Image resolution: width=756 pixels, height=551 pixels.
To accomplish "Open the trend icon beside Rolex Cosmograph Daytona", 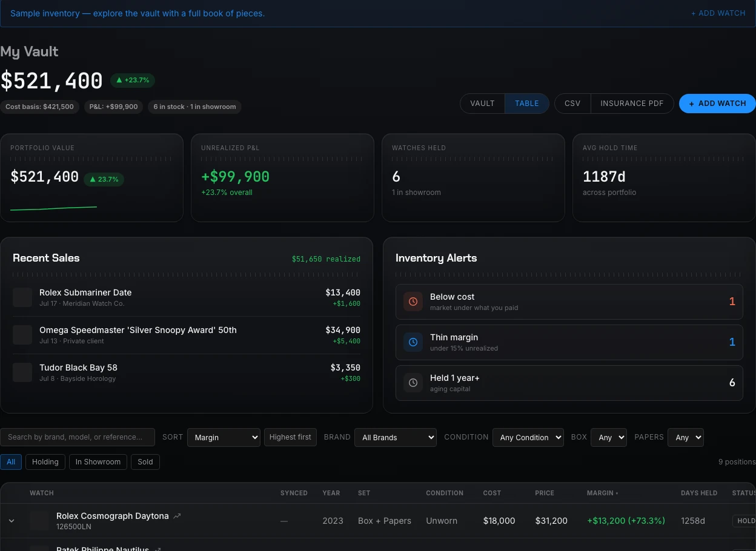I will [177, 516].
